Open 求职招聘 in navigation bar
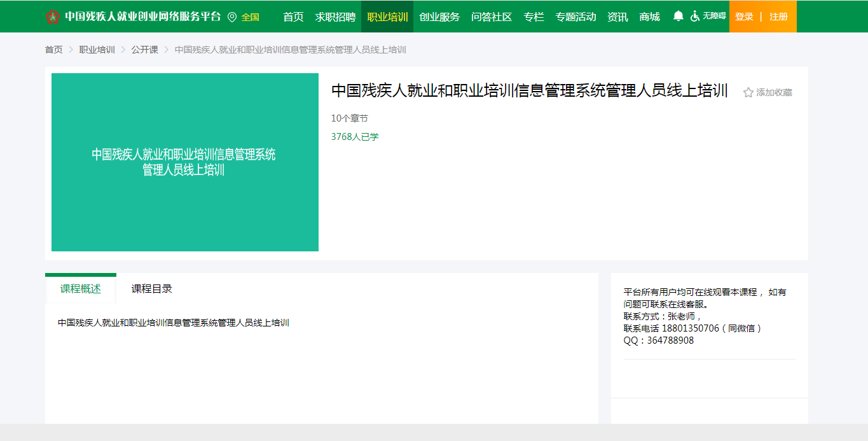The image size is (868, 441). point(335,17)
